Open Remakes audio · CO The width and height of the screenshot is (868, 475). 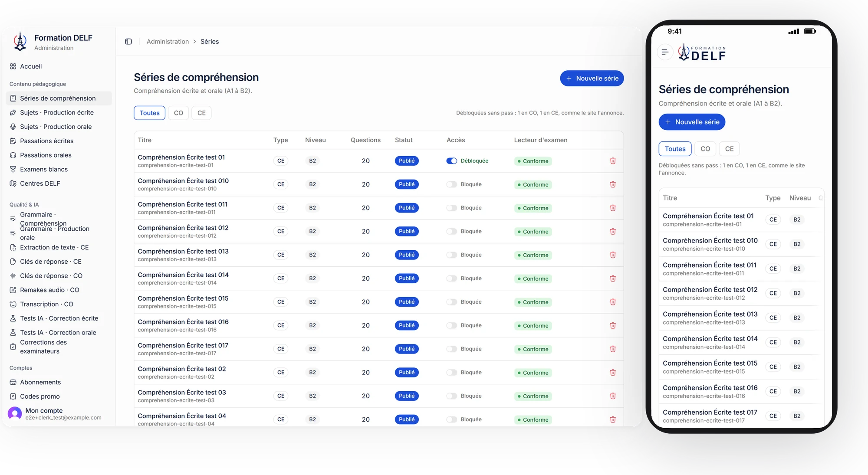(x=59, y=290)
